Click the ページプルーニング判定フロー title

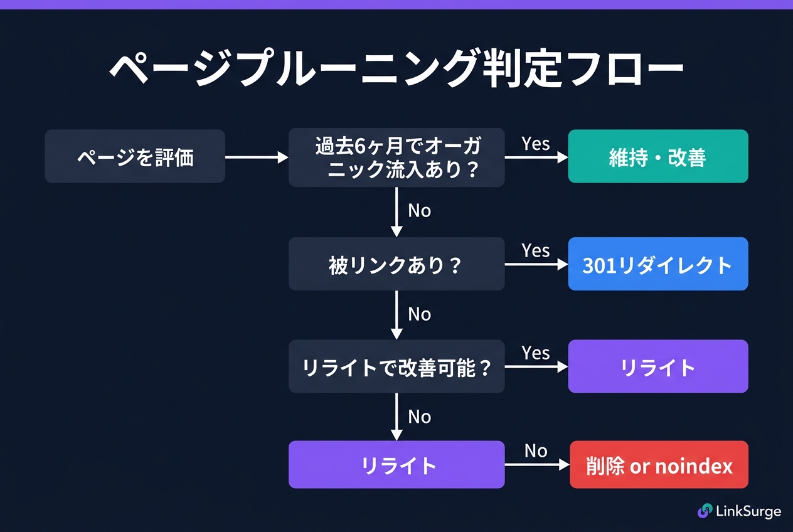pyautogui.click(x=396, y=68)
